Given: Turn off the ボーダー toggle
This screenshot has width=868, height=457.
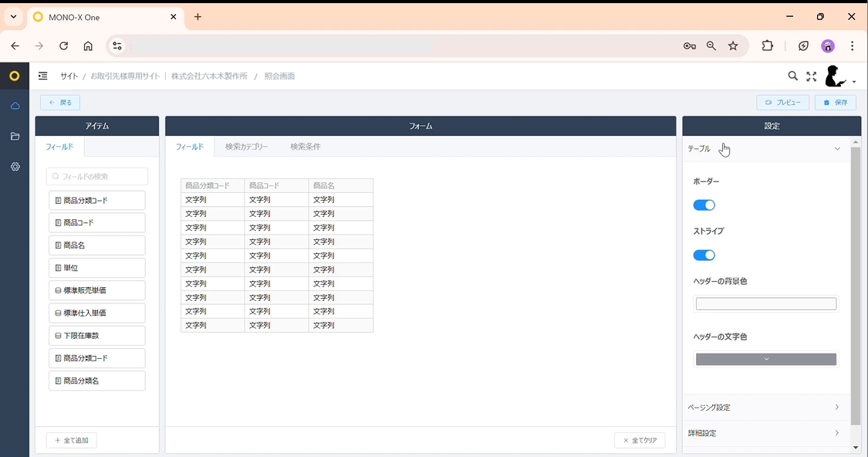Looking at the screenshot, I should (704, 205).
